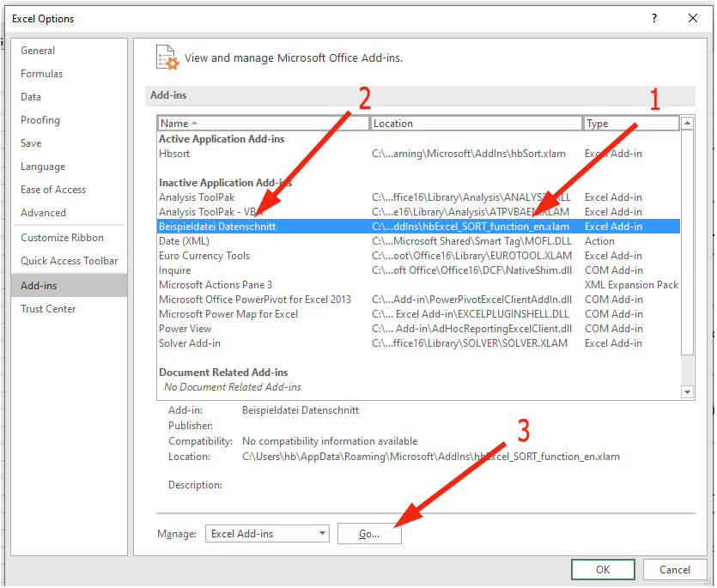Click the EUROTOOL.XLAM location cell
The width and height of the screenshot is (717, 588).
pos(471,256)
